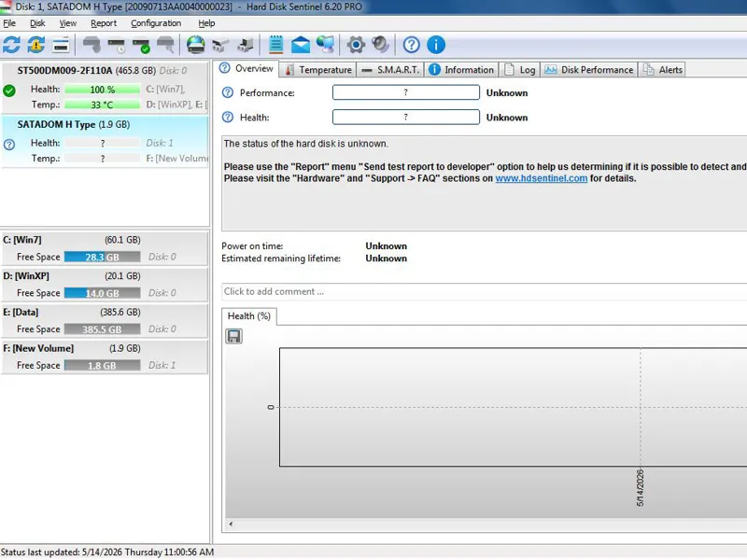The height and width of the screenshot is (560, 747).
Task: Switch to the Temperature tab
Action: pyautogui.click(x=317, y=70)
